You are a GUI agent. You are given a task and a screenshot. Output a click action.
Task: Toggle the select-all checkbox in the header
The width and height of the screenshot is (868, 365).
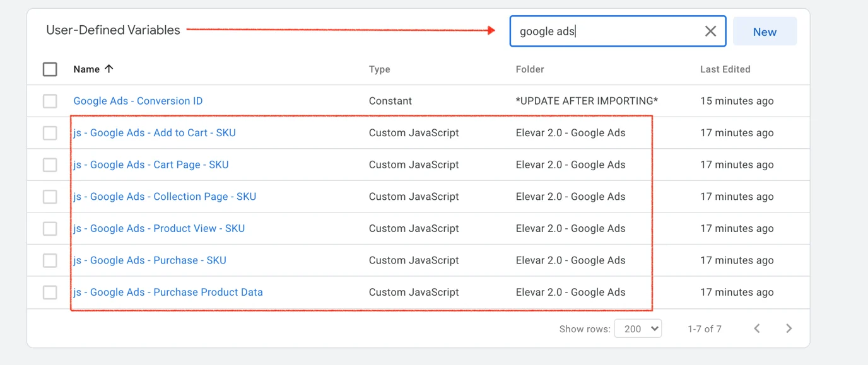point(50,69)
